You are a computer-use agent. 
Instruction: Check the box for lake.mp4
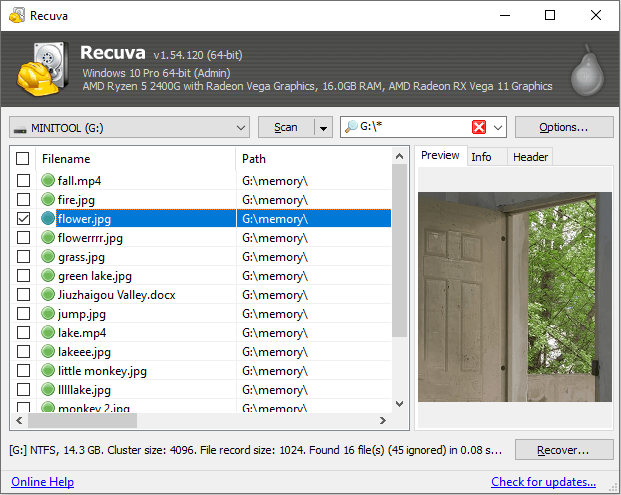coord(23,333)
